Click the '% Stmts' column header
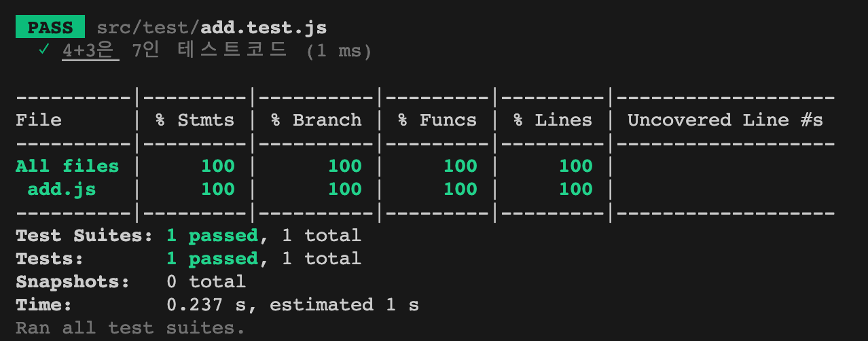The width and height of the screenshot is (868, 341). click(194, 120)
